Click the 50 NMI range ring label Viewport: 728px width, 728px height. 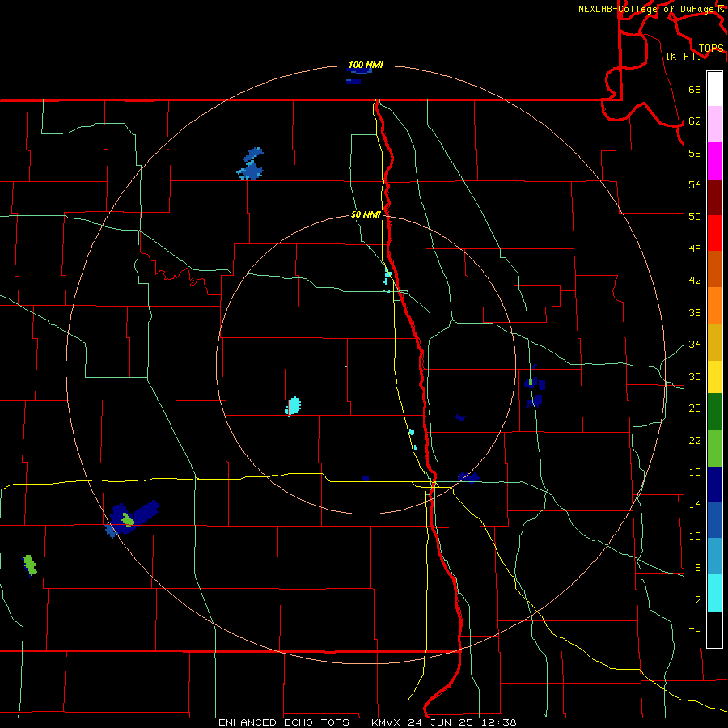tap(366, 214)
